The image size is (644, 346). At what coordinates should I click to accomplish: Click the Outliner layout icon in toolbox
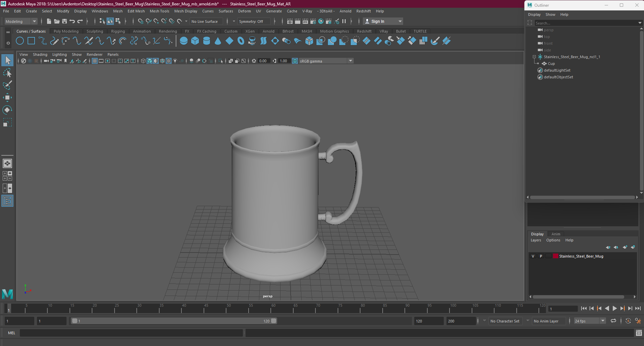click(7, 201)
